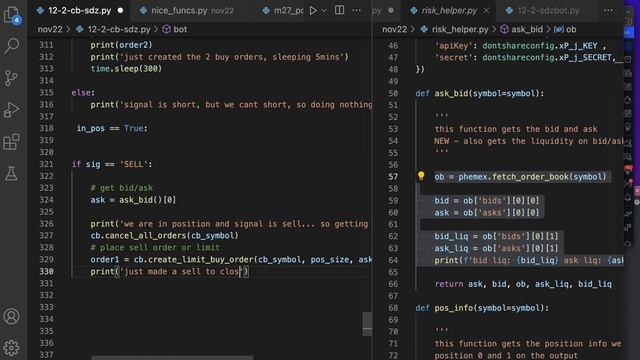Click 'in_pos == True:' line
The image size is (640, 360).
(x=112, y=128)
